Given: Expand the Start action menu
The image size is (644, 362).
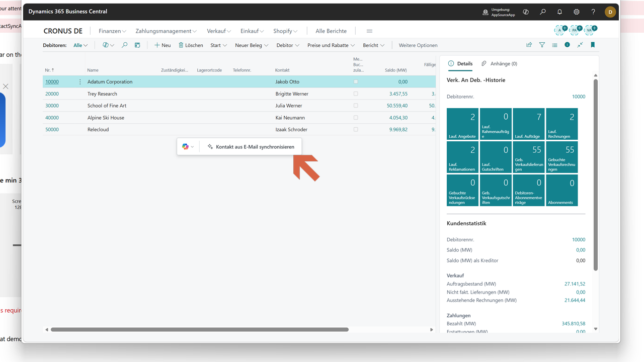Looking at the screenshot, I should (x=218, y=45).
